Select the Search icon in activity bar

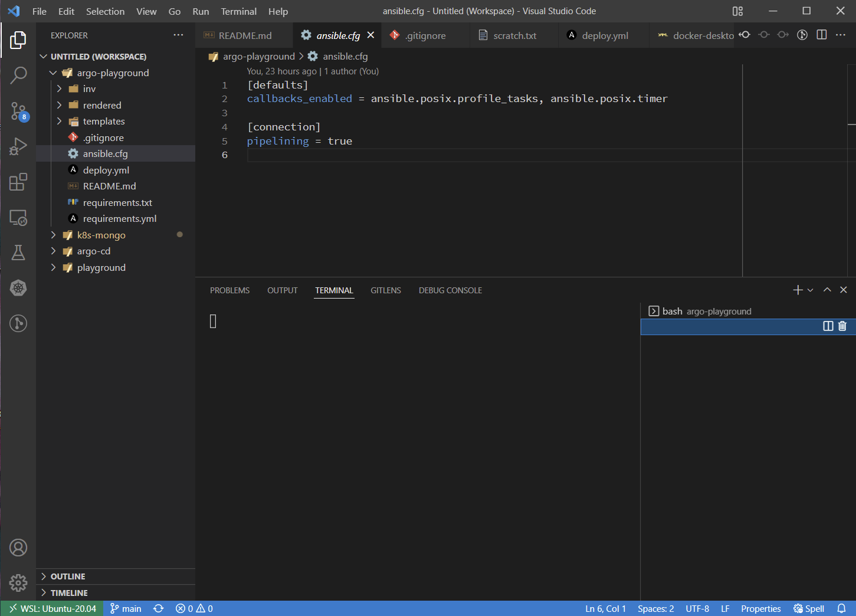(18, 76)
